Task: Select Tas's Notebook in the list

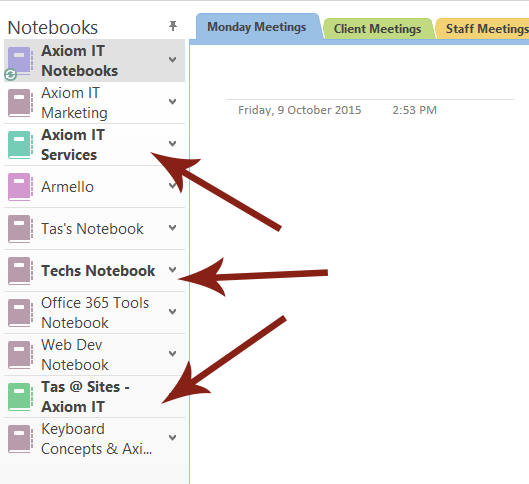Action: [x=94, y=229]
